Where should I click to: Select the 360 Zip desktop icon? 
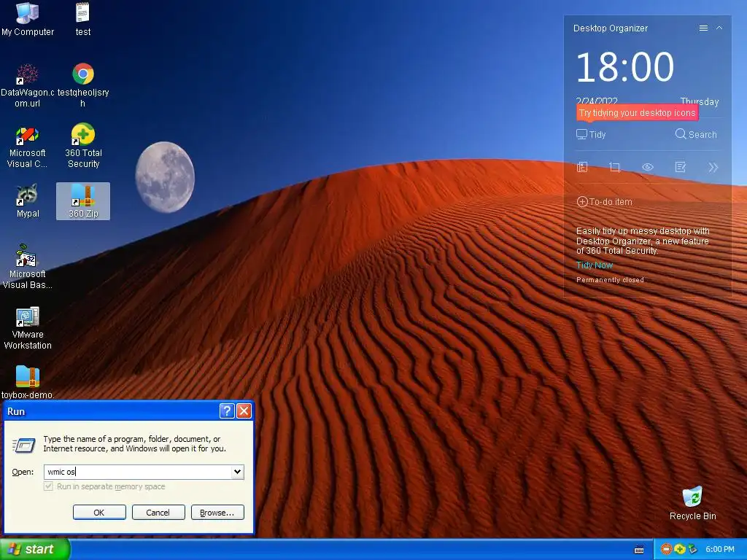click(83, 201)
